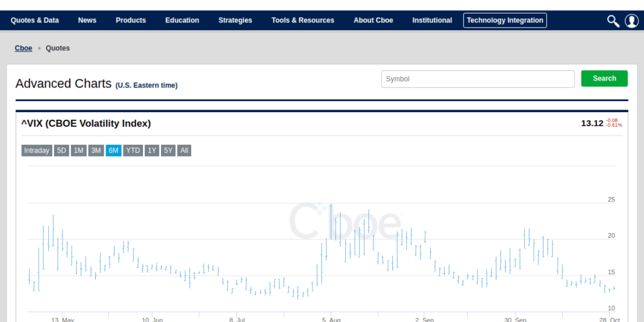Expand the Products navigation menu
Image resolution: width=644 pixels, height=322 pixels.
coord(131,21)
